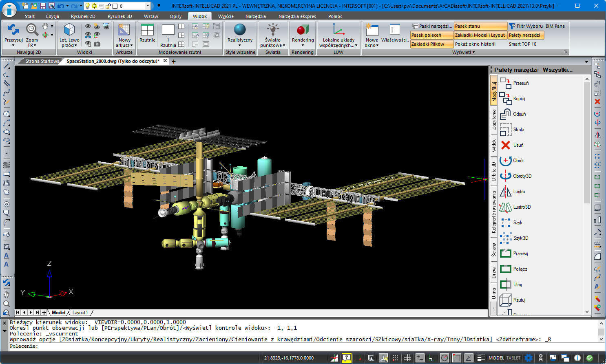Add a new file tab with plus button

(174, 62)
